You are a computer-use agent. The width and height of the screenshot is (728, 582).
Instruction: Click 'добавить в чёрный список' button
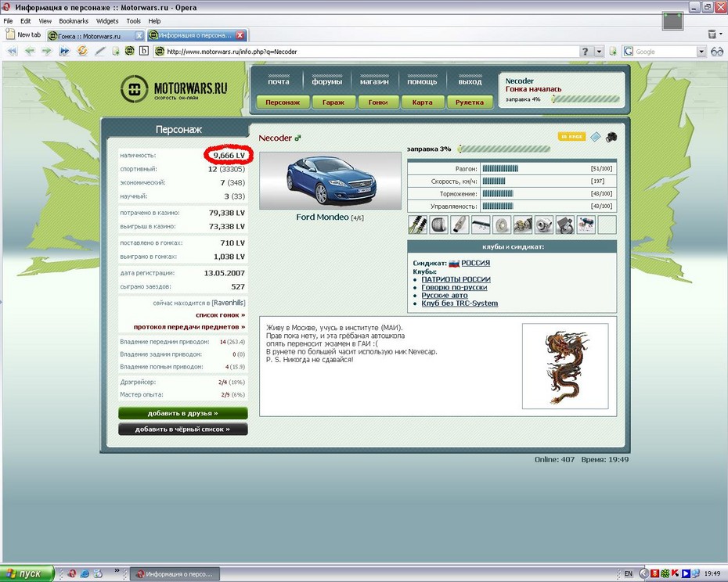183,429
